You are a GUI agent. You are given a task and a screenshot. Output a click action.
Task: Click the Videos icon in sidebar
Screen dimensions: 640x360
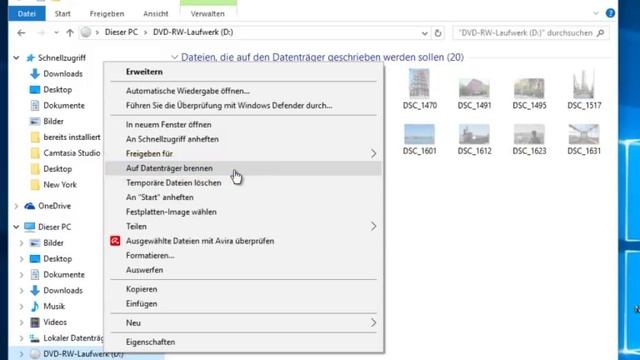(x=35, y=322)
